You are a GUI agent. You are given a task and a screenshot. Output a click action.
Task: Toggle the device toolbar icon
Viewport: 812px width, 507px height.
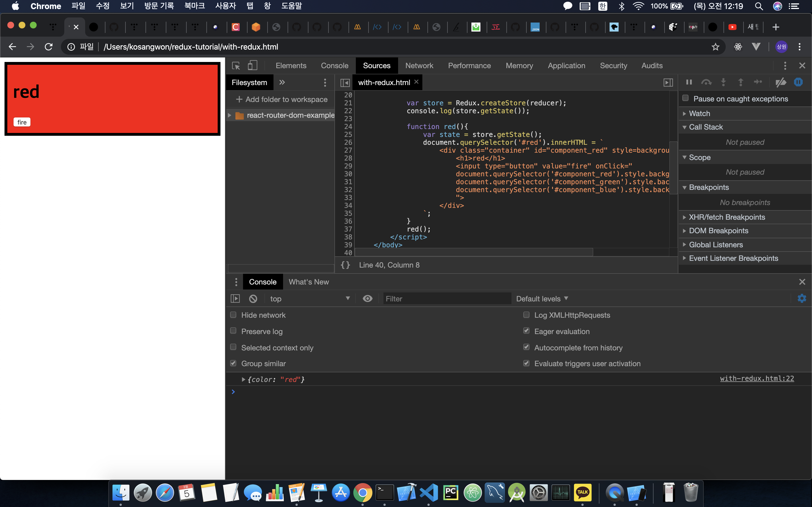point(252,65)
